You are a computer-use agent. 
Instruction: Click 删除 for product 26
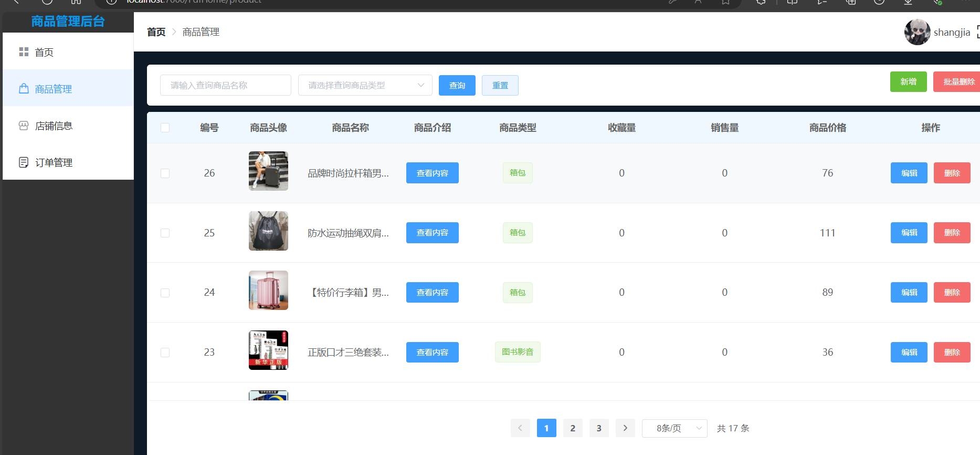[952, 173]
